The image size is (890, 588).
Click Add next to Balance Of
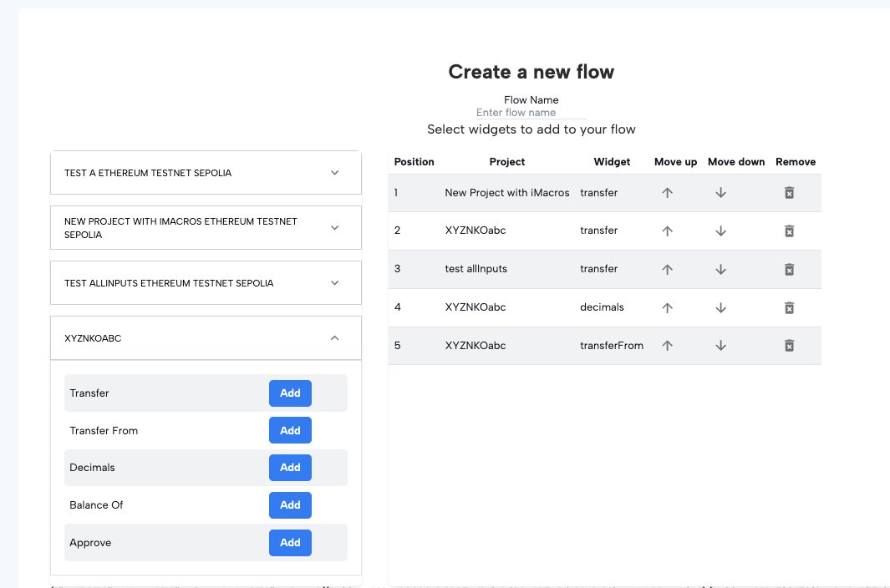coord(290,505)
